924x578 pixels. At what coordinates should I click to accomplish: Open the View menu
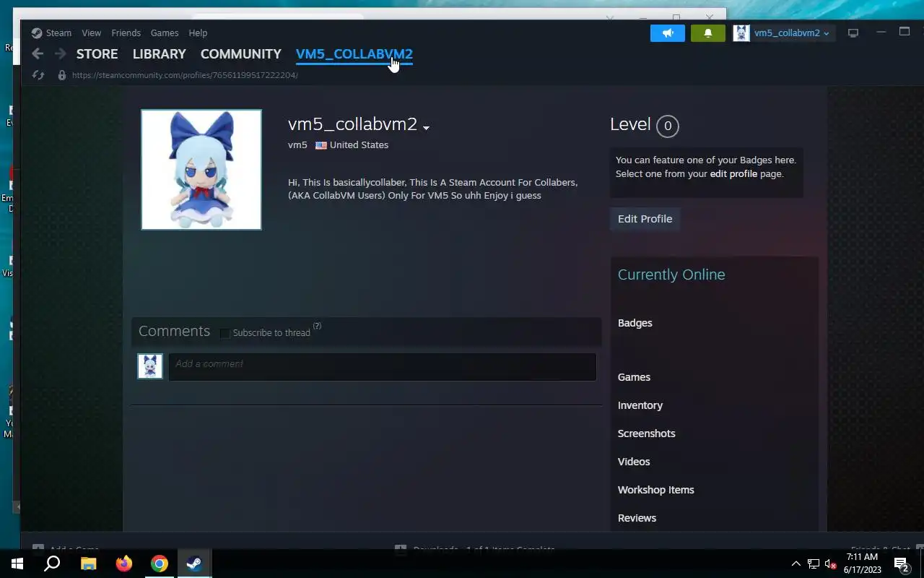[x=92, y=33]
